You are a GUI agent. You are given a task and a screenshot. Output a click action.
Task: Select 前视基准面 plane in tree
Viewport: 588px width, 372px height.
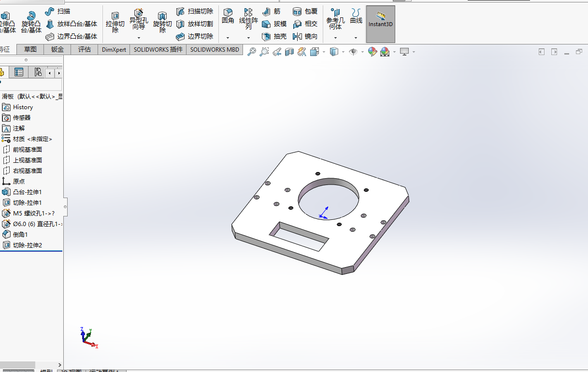22,150
